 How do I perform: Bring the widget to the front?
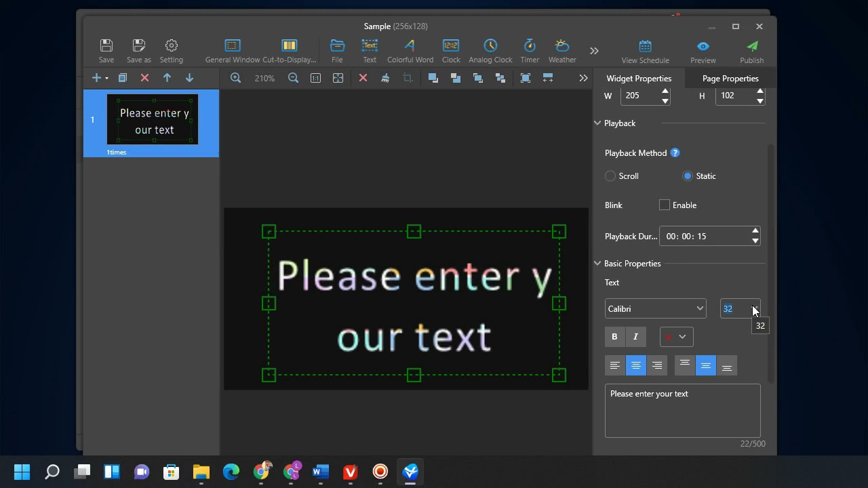tap(433, 78)
